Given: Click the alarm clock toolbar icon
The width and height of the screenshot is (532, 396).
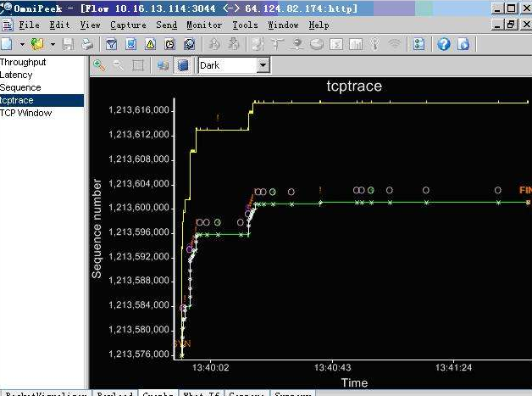Looking at the screenshot, I should pyautogui.click(x=170, y=44).
